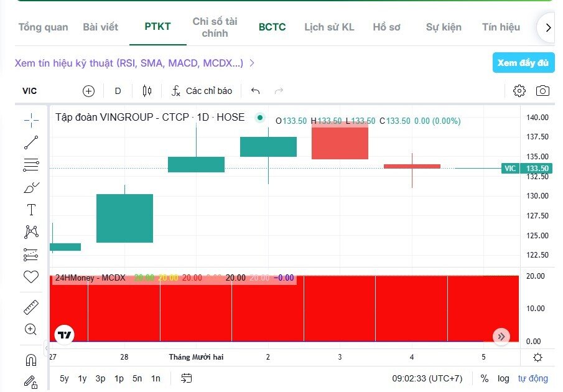The height and width of the screenshot is (392, 563).
Task: Undo the last chart action
Action: point(255,91)
